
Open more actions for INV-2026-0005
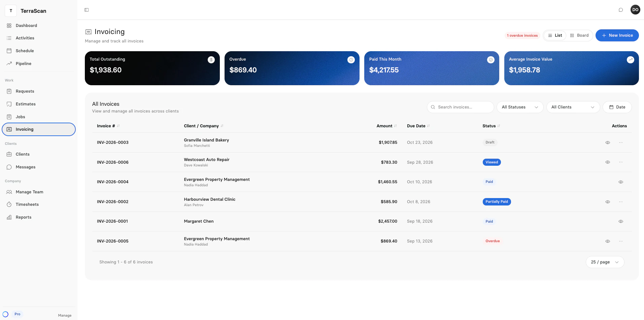point(621,241)
